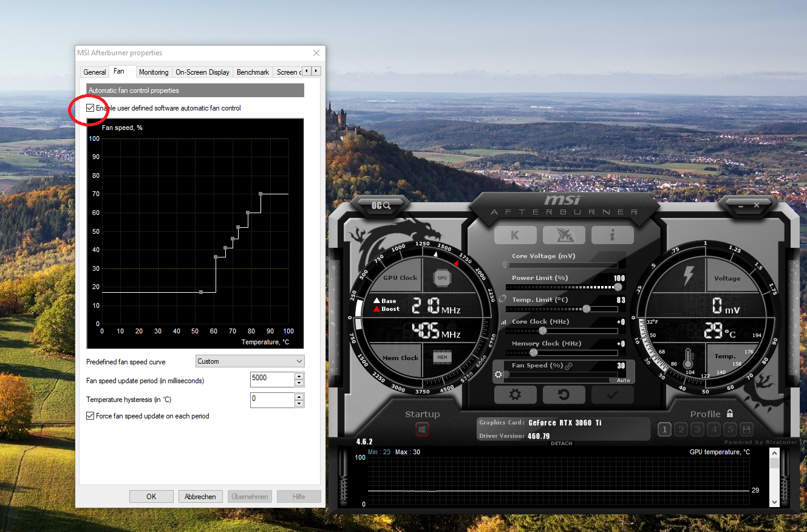The width and height of the screenshot is (807, 532).
Task: Increase the fan speed update period value
Action: [299, 377]
